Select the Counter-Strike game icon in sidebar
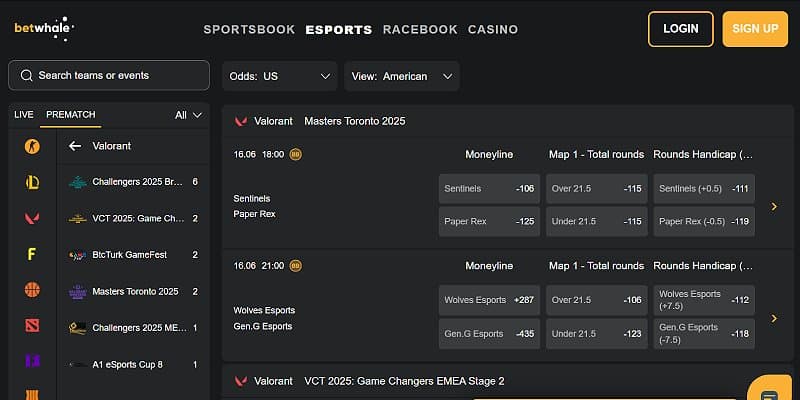 tap(32, 146)
